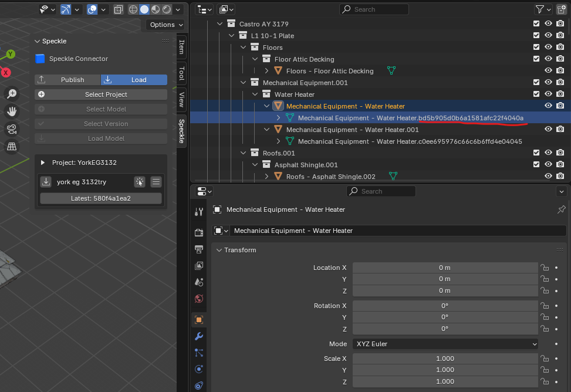Open the Scene properties tab icon
The height and width of the screenshot is (392, 571).
199,282
